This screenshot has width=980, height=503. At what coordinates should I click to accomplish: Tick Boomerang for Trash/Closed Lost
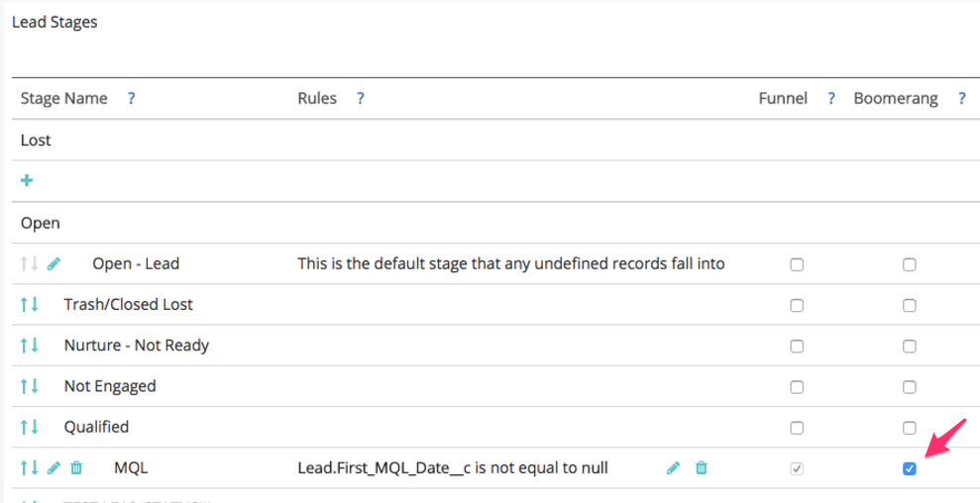click(910, 306)
